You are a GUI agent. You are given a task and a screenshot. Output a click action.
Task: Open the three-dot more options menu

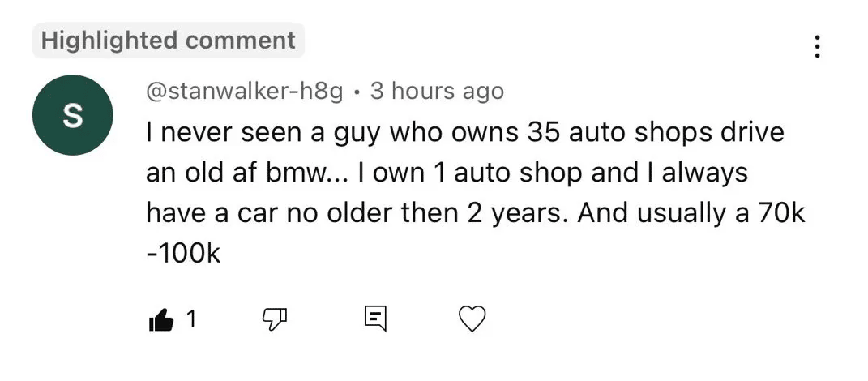pos(817,47)
